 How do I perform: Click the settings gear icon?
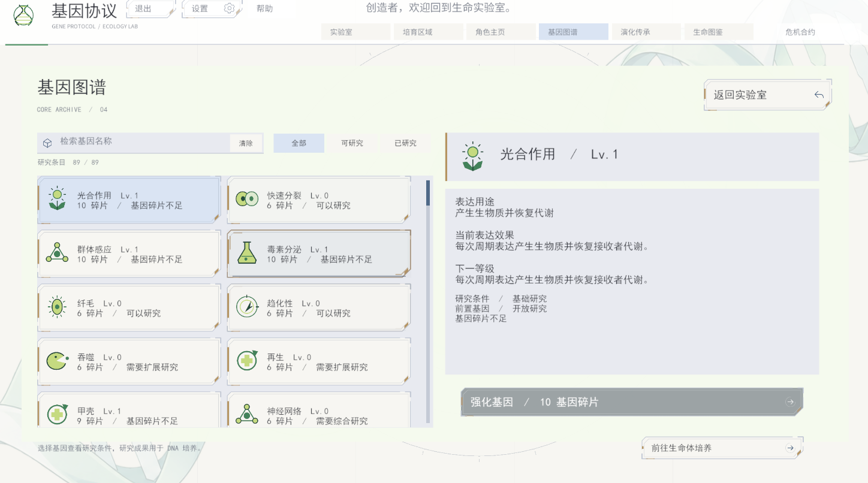pos(229,8)
